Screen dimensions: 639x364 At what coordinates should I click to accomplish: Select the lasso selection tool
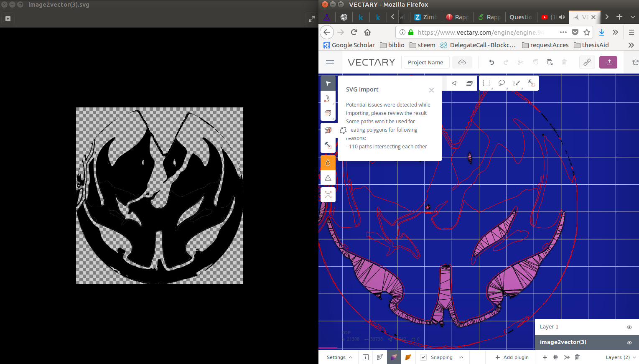coord(502,83)
